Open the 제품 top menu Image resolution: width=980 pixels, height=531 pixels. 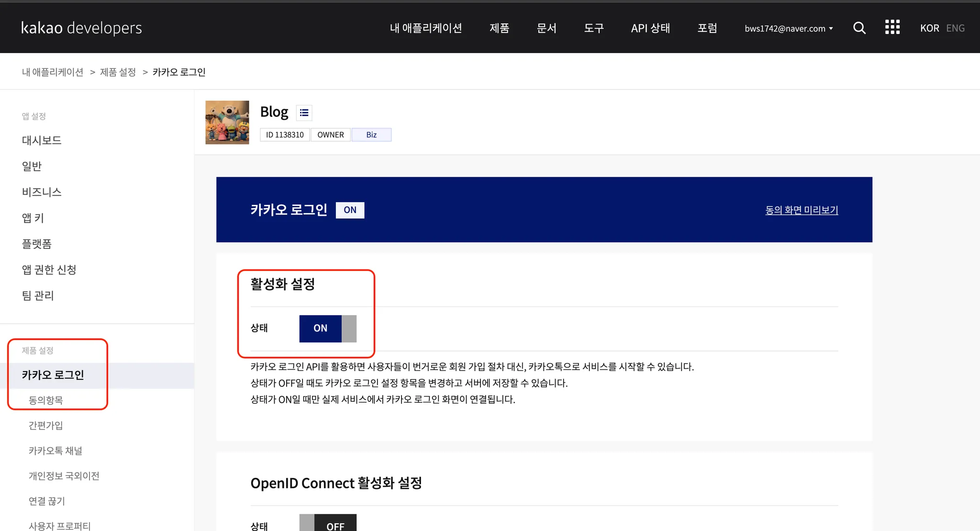coord(499,28)
